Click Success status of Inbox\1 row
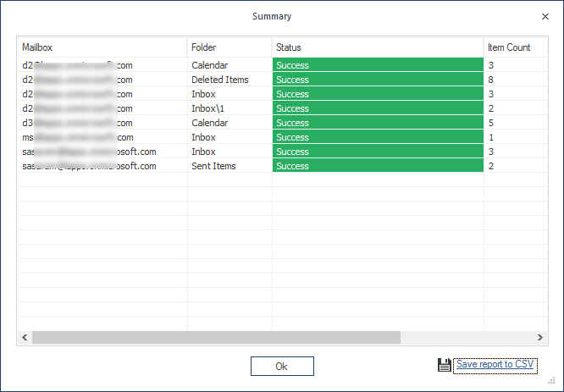 coord(378,108)
